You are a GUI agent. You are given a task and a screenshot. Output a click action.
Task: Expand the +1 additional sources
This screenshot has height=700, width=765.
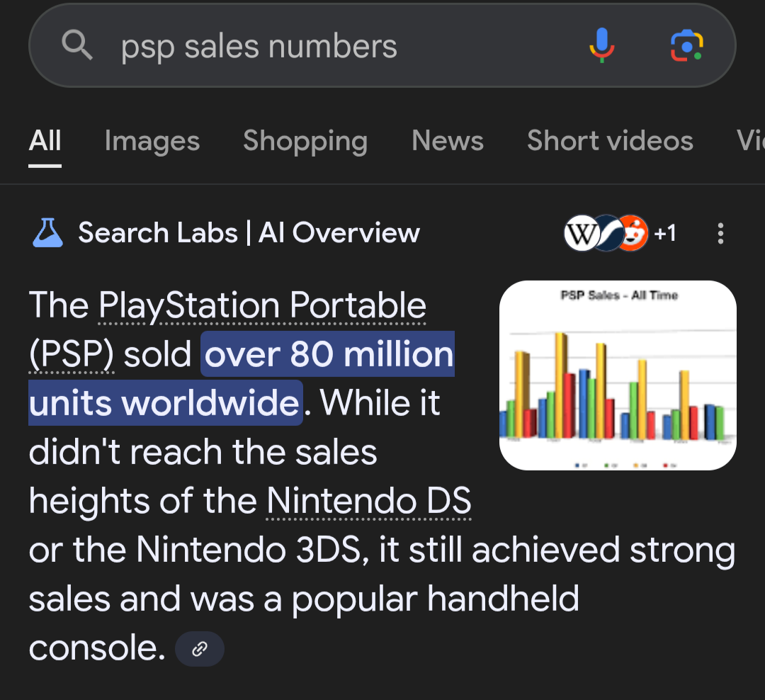coord(664,233)
